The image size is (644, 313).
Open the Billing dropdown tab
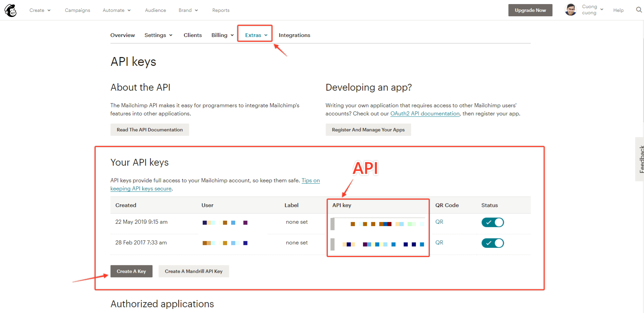point(222,35)
